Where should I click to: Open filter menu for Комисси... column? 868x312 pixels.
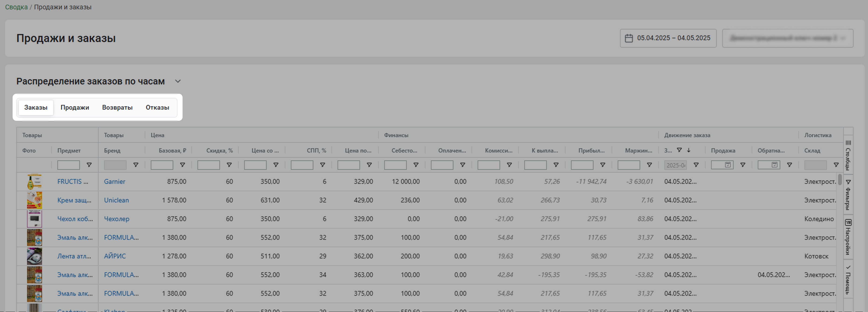coord(509,165)
